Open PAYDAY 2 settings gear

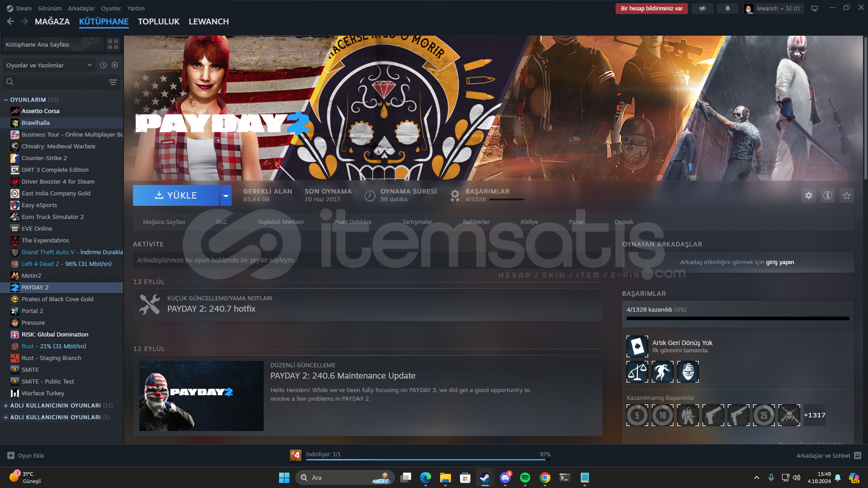click(x=809, y=195)
